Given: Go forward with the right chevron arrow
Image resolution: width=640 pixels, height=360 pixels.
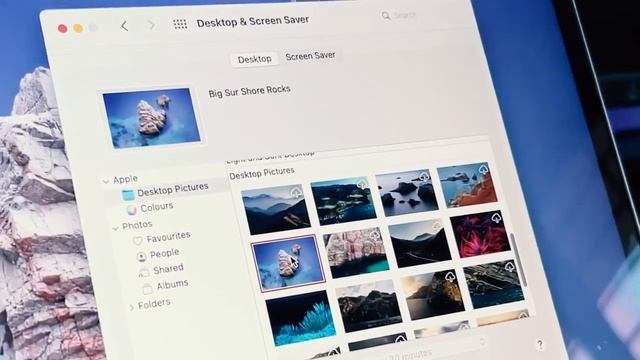Looking at the screenshot, I should point(151,25).
